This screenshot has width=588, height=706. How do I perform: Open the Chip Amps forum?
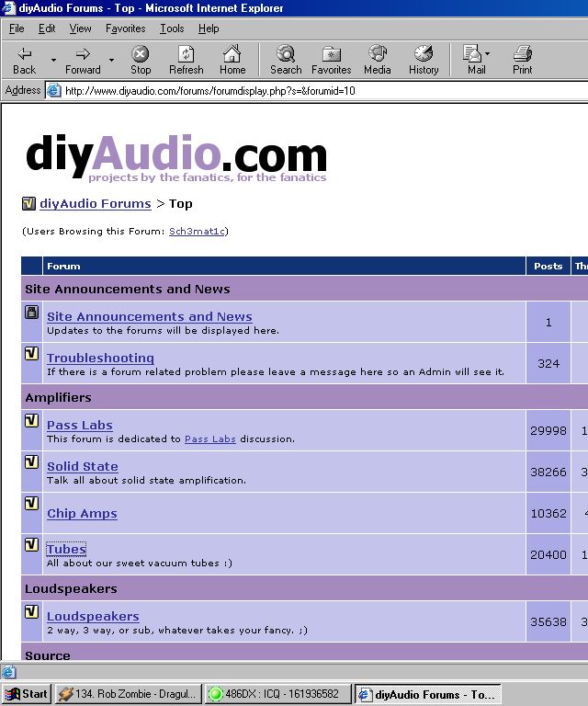point(82,513)
